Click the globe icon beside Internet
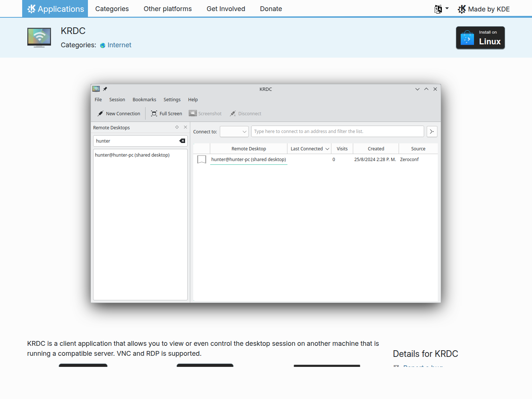Screen dimensions: 532x399 103,45
